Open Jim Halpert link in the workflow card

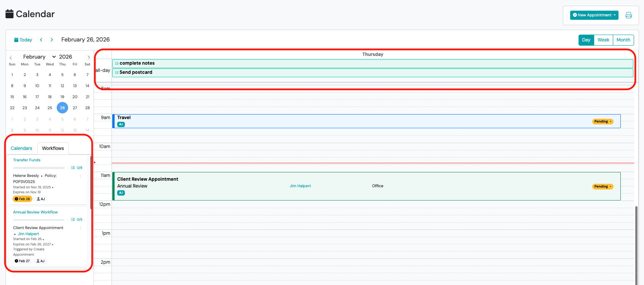29,234
